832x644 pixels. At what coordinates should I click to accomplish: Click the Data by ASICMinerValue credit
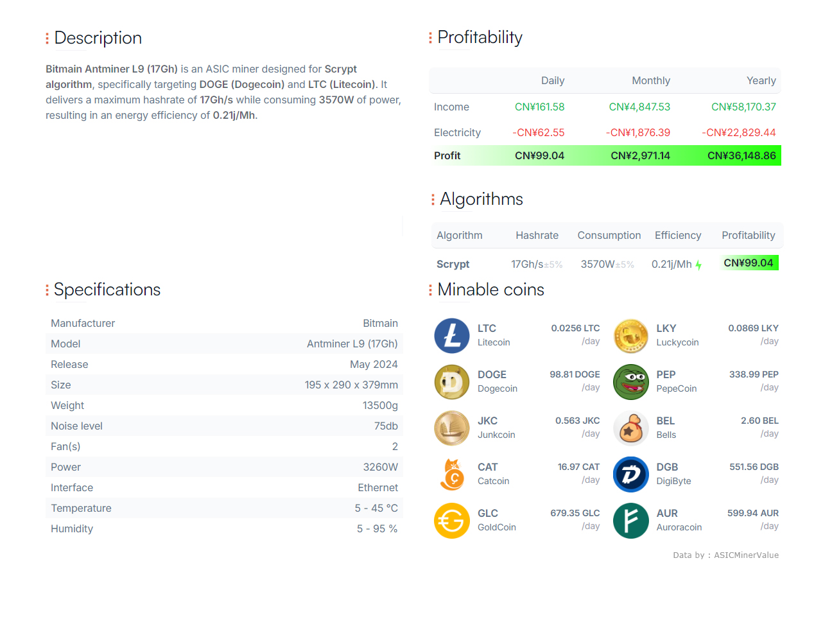pos(725,555)
